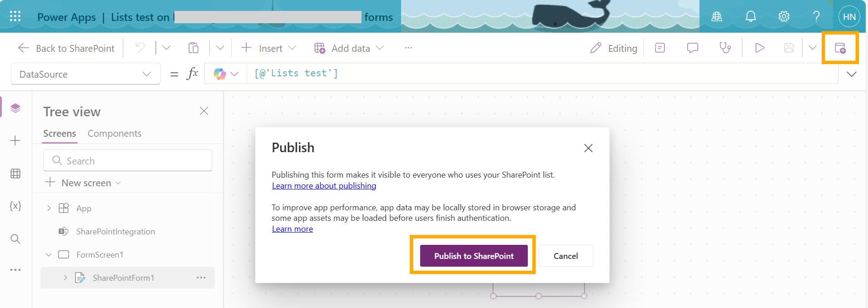The height and width of the screenshot is (308, 868).
Task: Switch to the Screens tab
Action: [60, 134]
